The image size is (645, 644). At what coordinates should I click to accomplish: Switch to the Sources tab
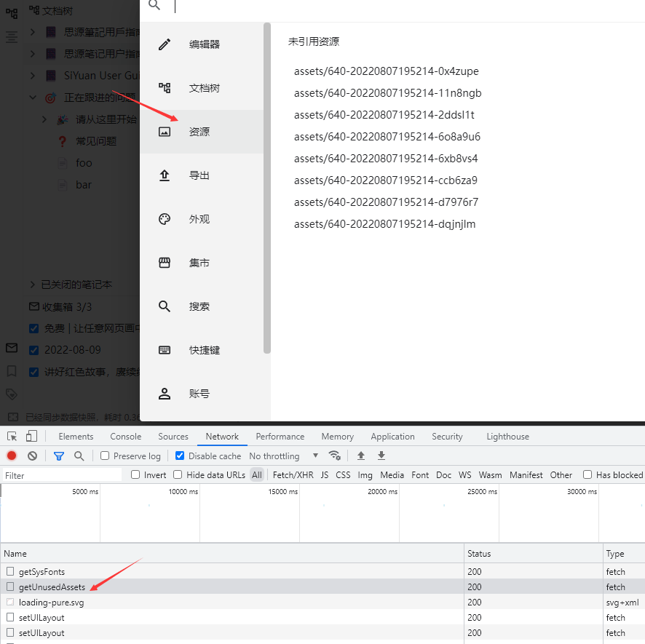coord(173,437)
